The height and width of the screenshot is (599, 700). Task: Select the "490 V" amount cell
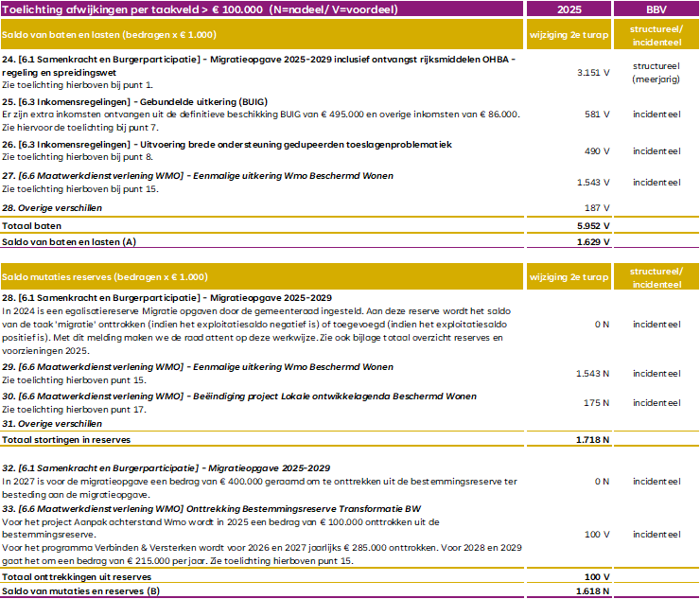click(x=597, y=150)
